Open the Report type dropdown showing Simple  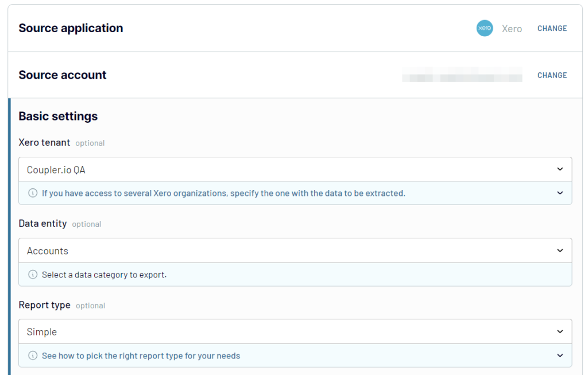tap(295, 331)
